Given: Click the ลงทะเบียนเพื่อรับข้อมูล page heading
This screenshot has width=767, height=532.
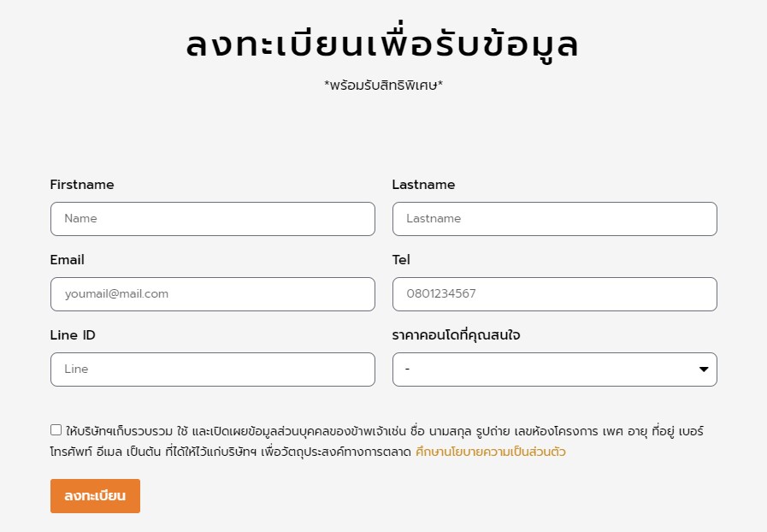Looking at the screenshot, I should coord(382,43).
